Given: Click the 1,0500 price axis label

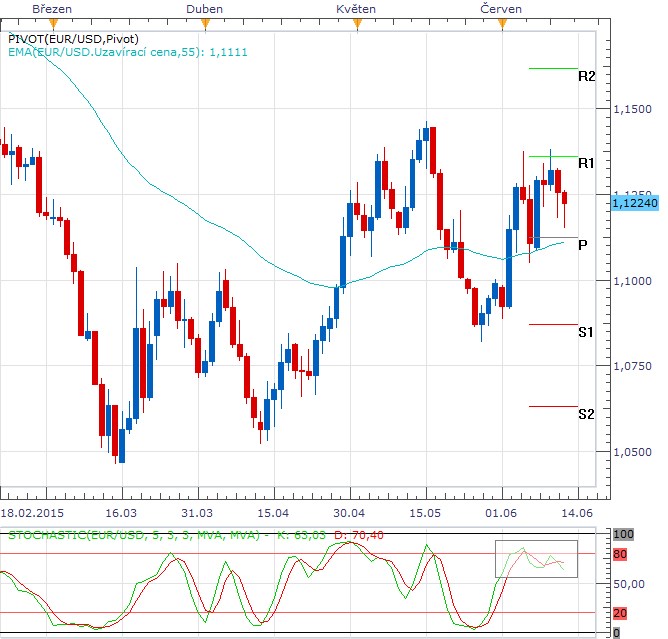Looking at the screenshot, I should tap(632, 452).
